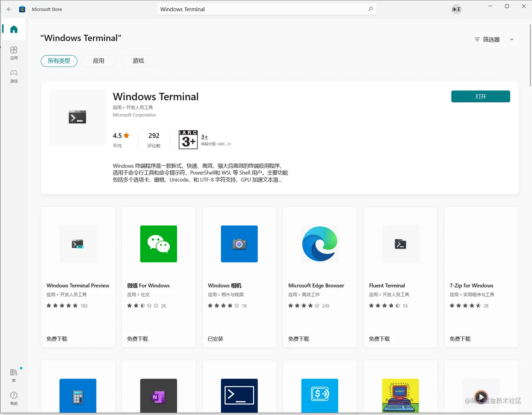
Task: Click the star rating of Windows Terminal Preview
Action: pyautogui.click(x=62, y=306)
